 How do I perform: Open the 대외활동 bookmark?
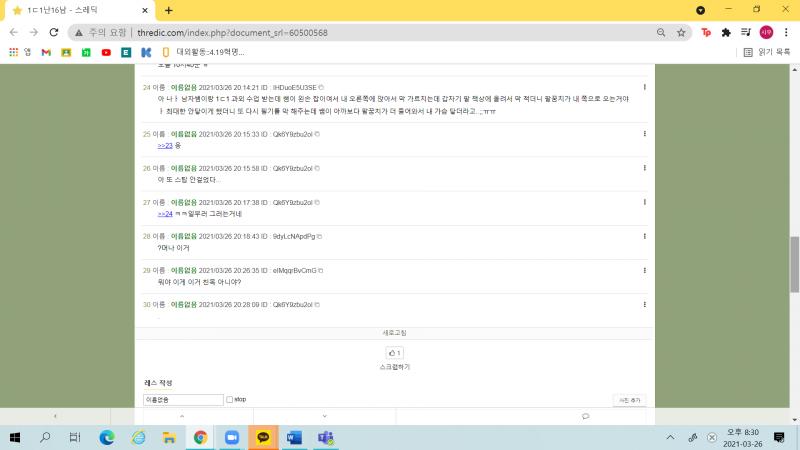point(205,52)
